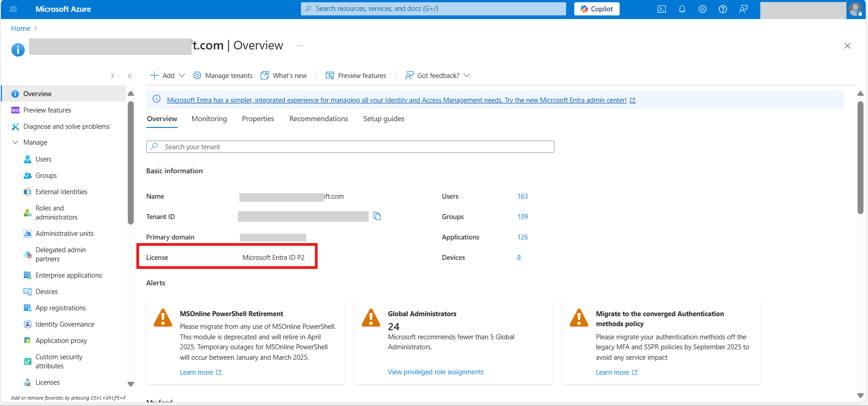This screenshot has width=868, height=406.
Task: Open the Add dropdown in the command bar
Action: click(x=167, y=75)
